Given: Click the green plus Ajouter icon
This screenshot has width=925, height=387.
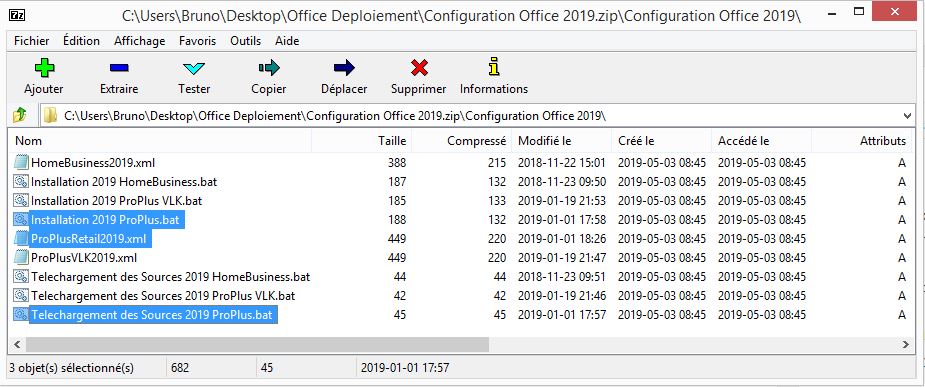Looking at the screenshot, I should click(x=44, y=68).
